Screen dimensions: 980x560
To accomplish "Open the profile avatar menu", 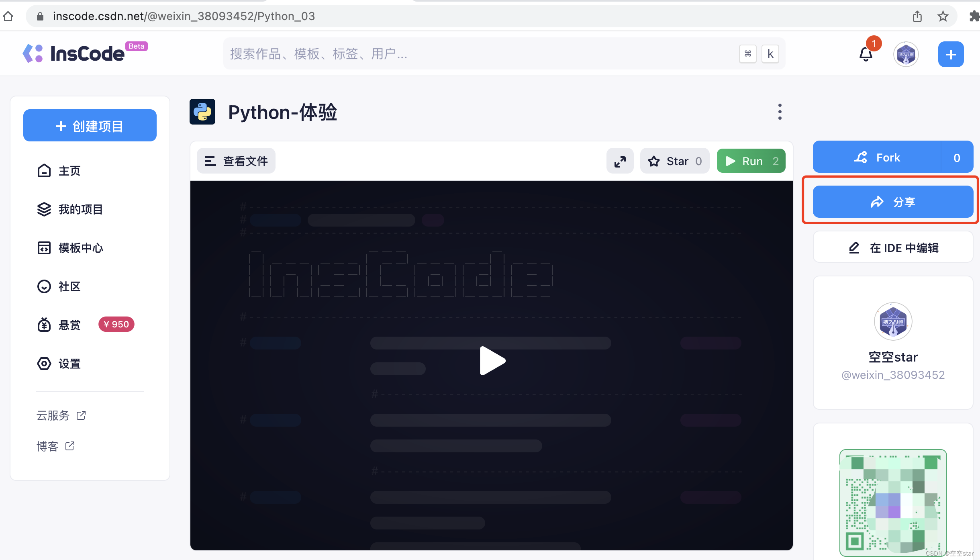I will 906,54.
